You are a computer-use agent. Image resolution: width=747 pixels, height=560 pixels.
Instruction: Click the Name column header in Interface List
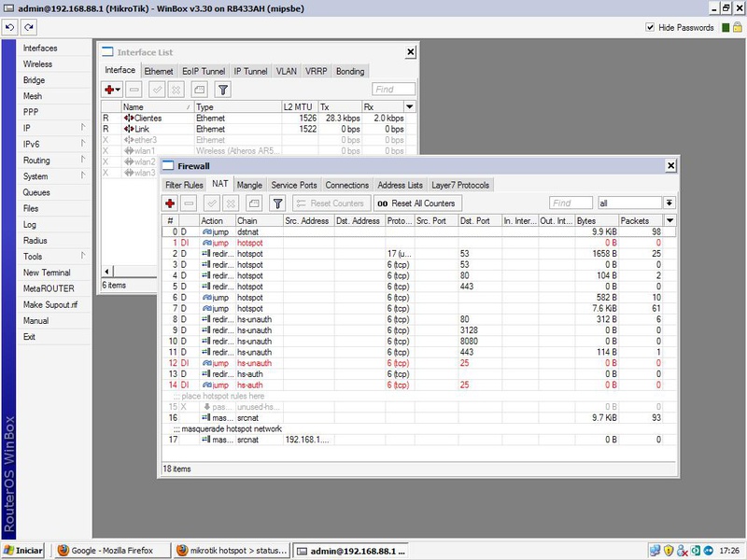(157, 106)
